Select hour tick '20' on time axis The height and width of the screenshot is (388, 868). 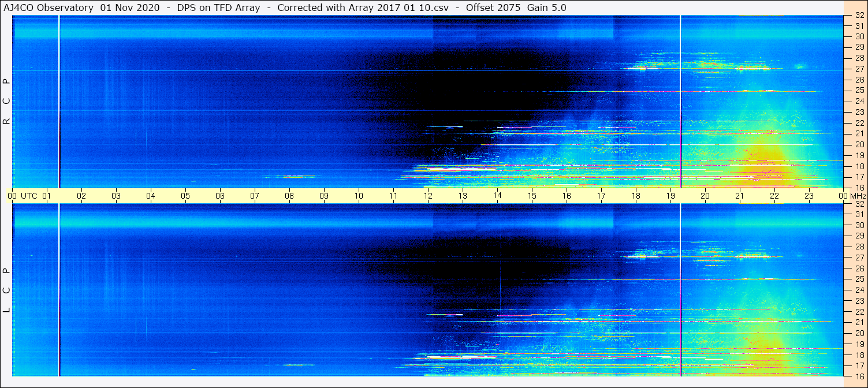[706, 196]
